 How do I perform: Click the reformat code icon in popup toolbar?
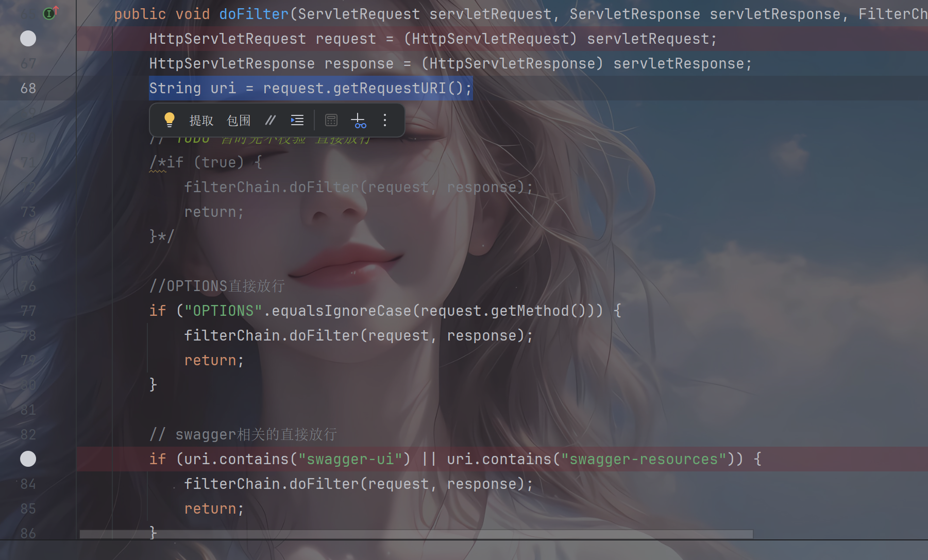tap(297, 121)
